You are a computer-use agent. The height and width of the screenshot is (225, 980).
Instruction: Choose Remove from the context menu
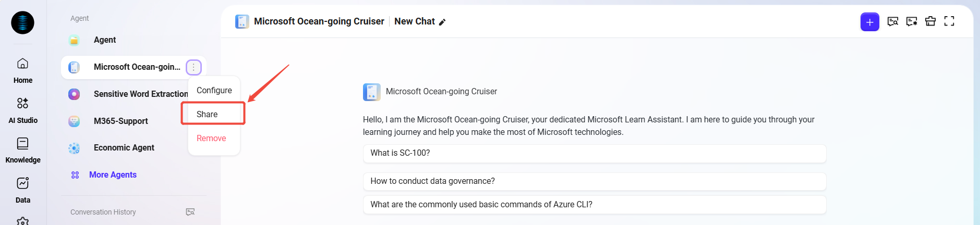tap(211, 138)
